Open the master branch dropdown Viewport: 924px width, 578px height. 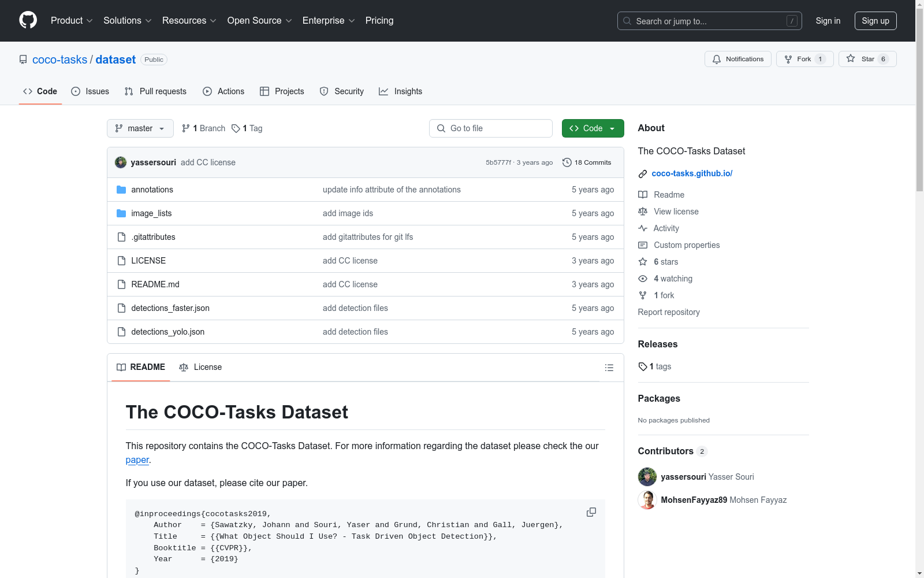pyautogui.click(x=140, y=128)
